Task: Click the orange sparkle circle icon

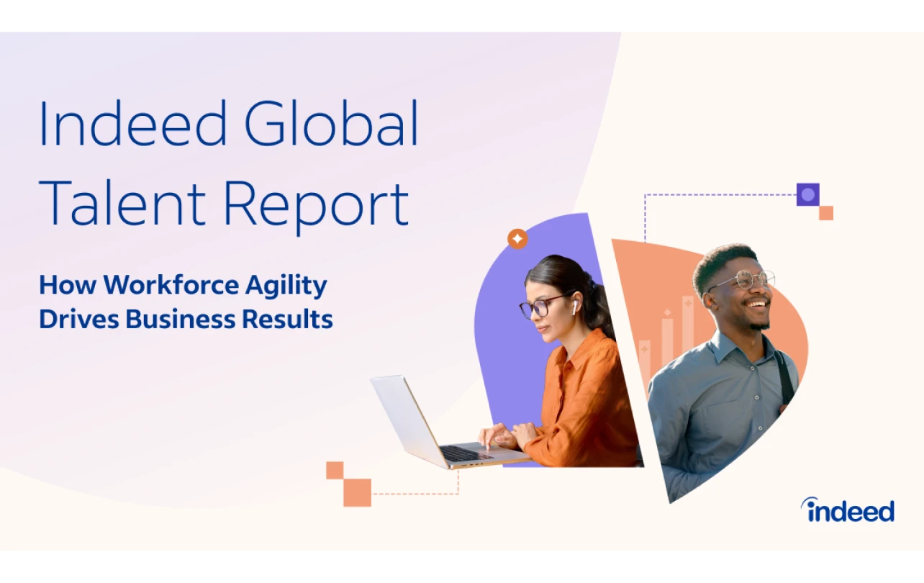Action: point(517,238)
